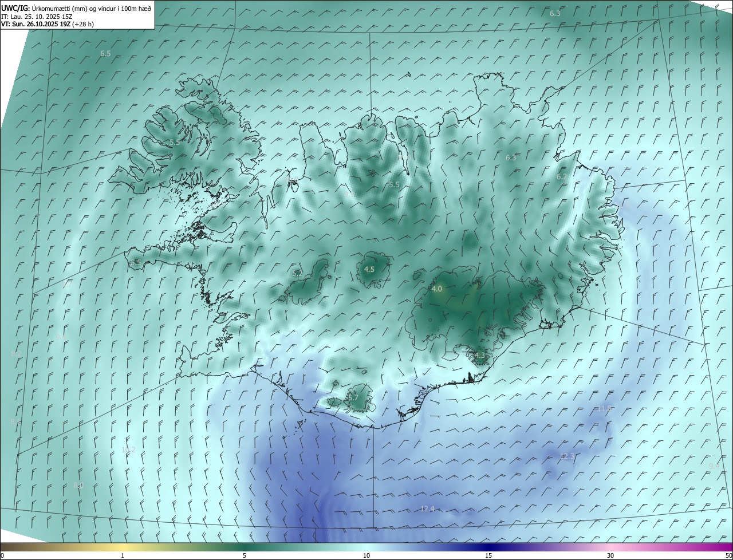Select the 4.0 value label on Vatnajökull
Screen dimensions: 733x560
coord(437,289)
